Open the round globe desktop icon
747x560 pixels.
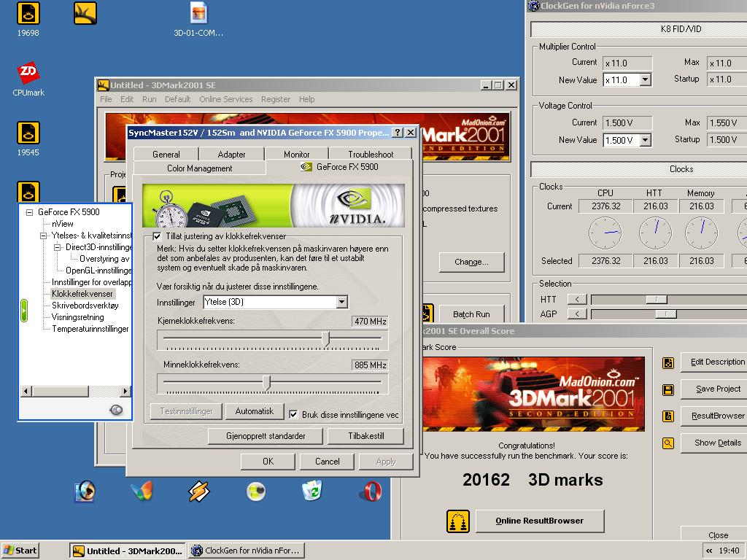click(x=256, y=491)
